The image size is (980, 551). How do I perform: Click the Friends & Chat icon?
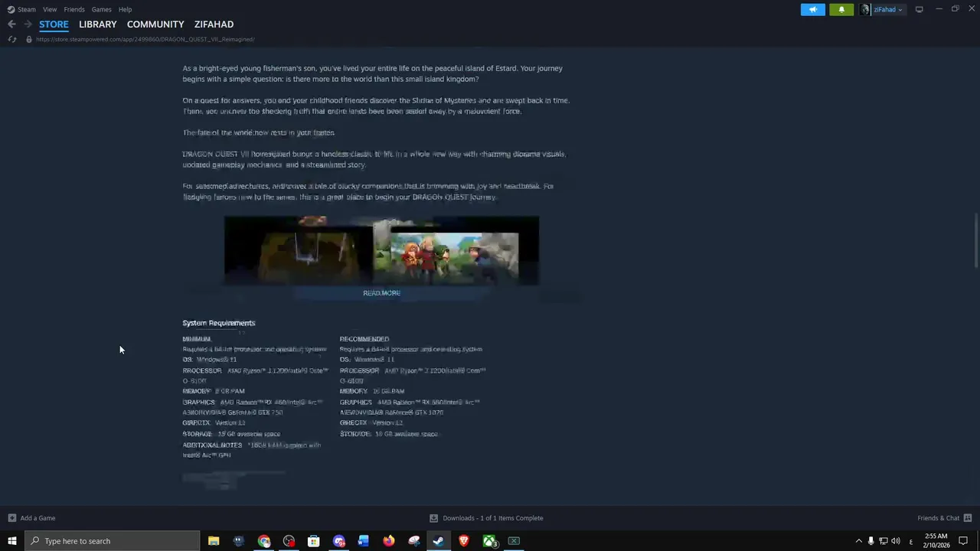(x=968, y=518)
